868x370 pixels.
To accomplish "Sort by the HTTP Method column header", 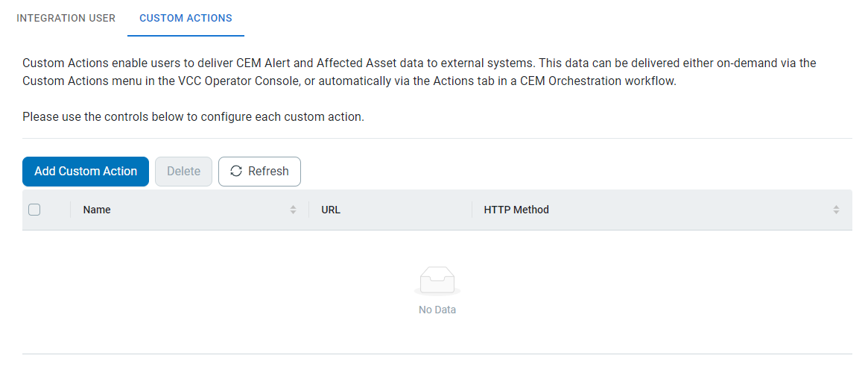I will coord(516,210).
